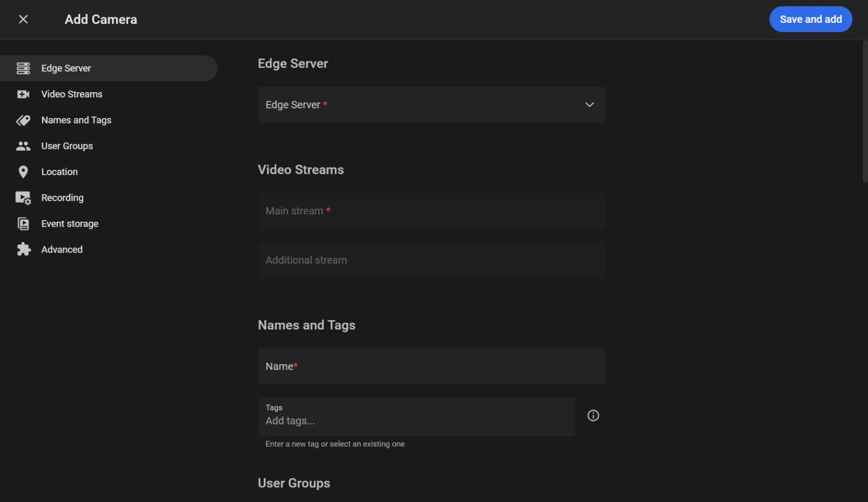Click the Advanced puzzle piece icon

coord(23,249)
